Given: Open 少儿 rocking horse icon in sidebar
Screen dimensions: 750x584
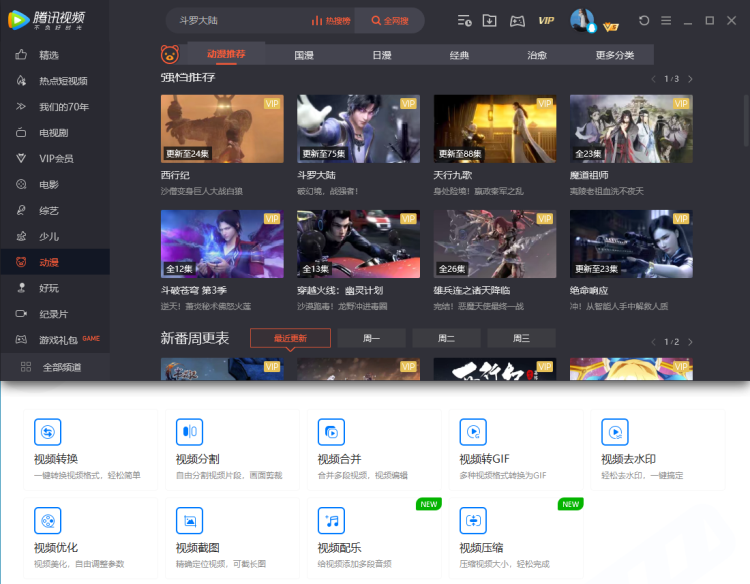Looking at the screenshot, I should pos(21,236).
